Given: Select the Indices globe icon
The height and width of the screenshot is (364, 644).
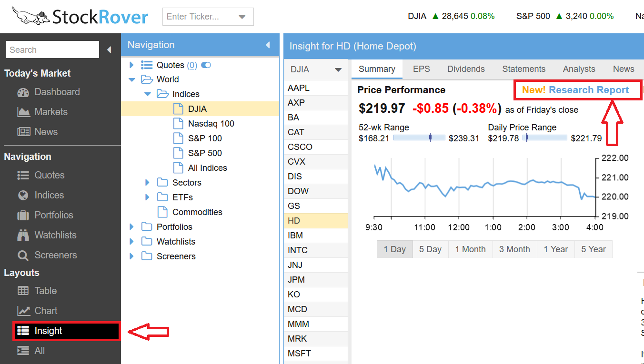Looking at the screenshot, I should (23, 196).
